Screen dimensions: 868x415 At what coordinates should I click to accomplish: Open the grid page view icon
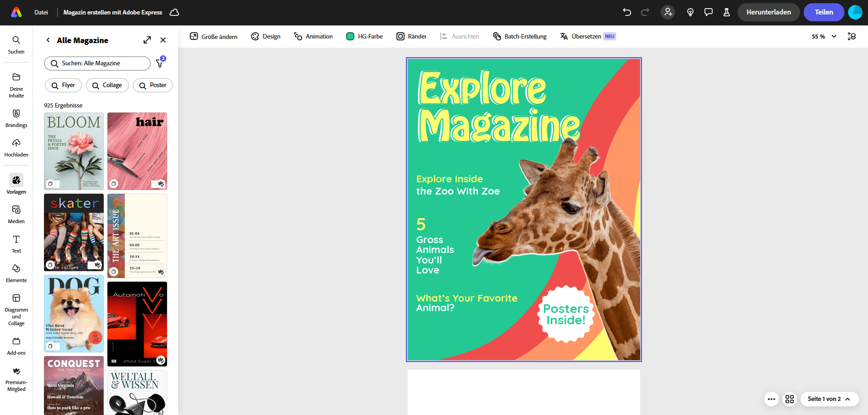coord(790,399)
